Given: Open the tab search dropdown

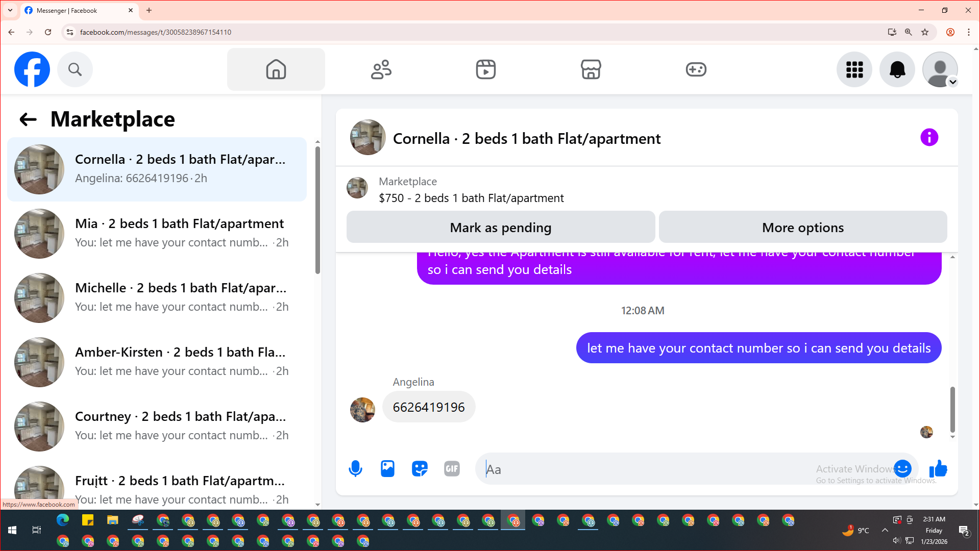Looking at the screenshot, I should [x=10, y=10].
